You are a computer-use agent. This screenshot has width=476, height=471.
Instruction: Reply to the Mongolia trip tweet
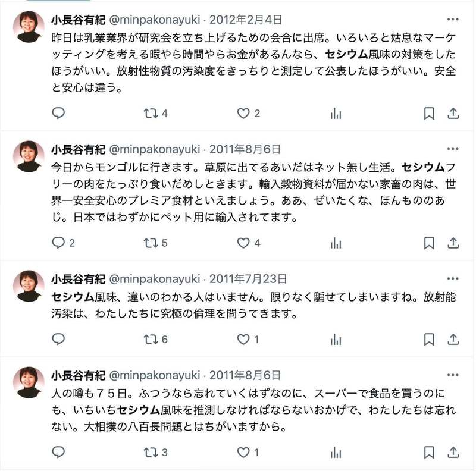(58, 243)
